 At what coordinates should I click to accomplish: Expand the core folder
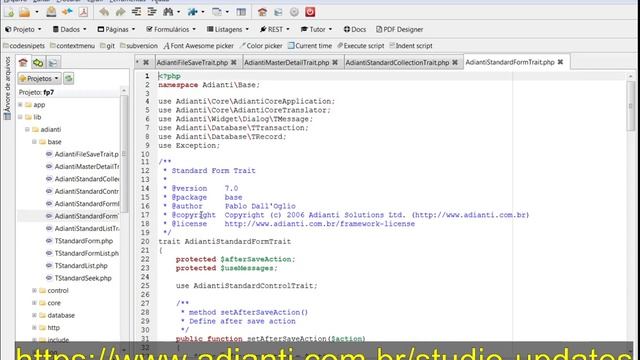(34, 303)
